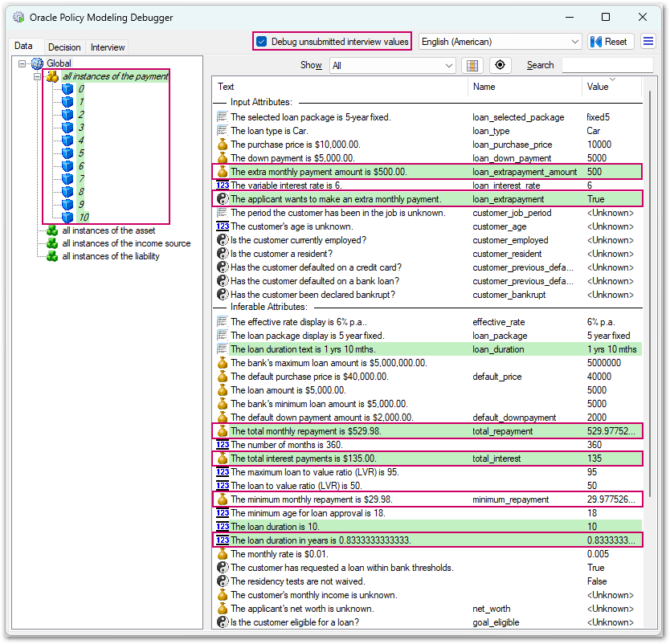Click the purchase price money bag icon
Viewport: 670px width, 644px height.
[x=223, y=145]
